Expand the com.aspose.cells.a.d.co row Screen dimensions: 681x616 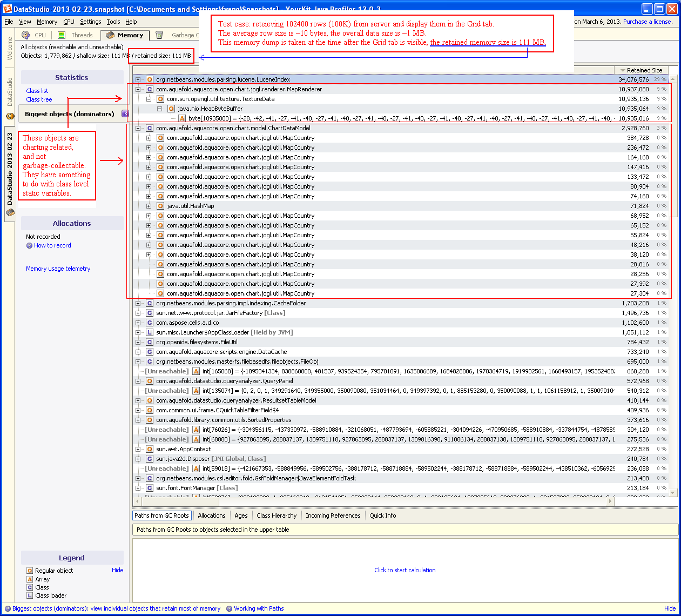[x=138, y=323]
